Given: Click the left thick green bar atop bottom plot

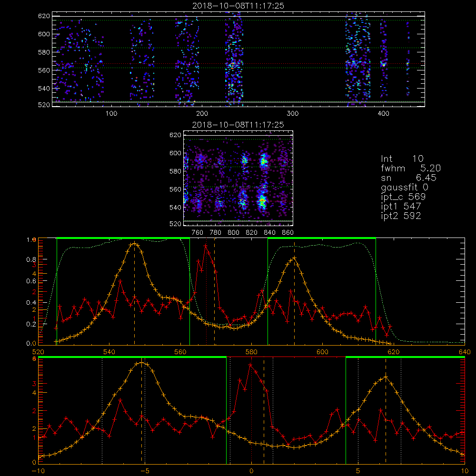Looking at the screenshot, I should [132, 357].
